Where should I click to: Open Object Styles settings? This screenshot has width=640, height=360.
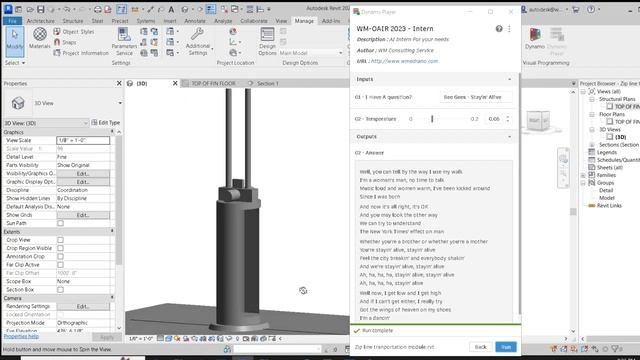[74, 31]
